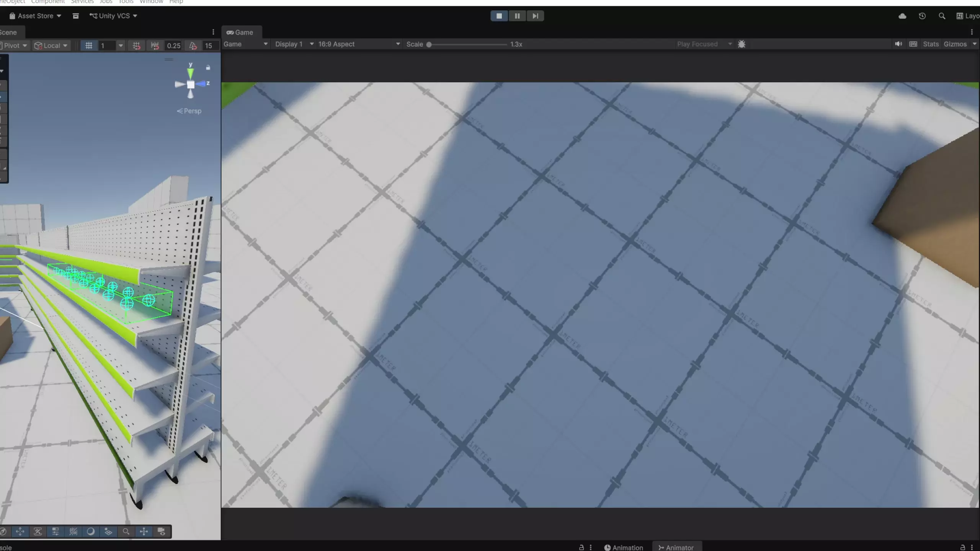Switch to the Animator tab
980x551 pixels.
(676, 548)
